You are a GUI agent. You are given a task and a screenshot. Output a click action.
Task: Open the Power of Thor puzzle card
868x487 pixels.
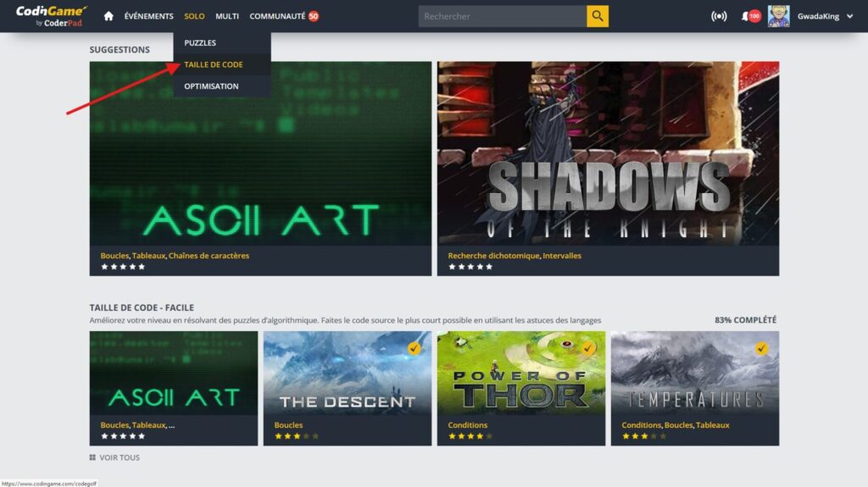point(521,388)
